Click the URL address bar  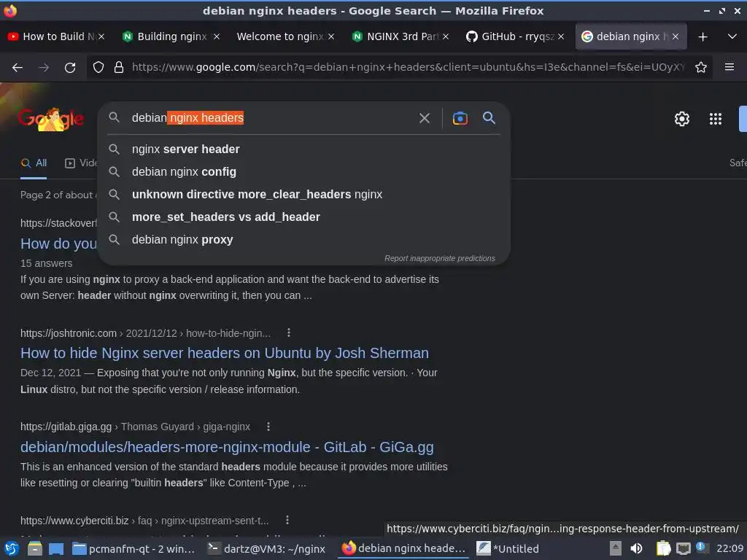coord(408,68)
